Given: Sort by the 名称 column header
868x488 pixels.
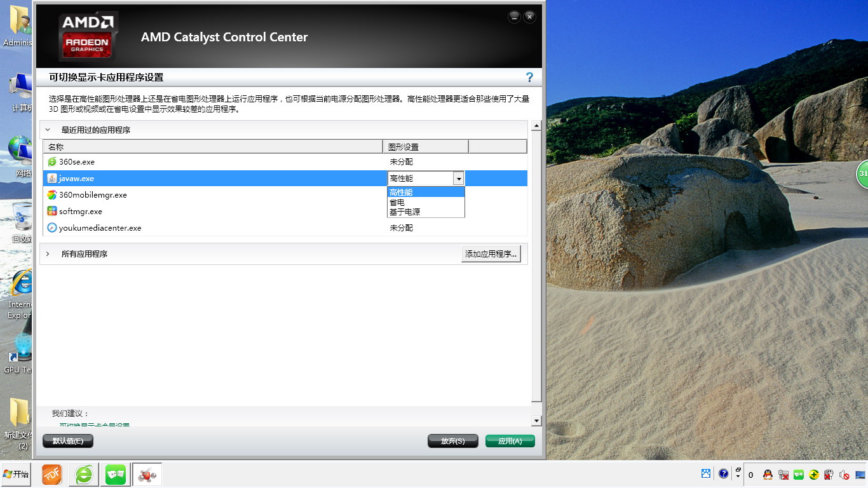Looking at the screenshot, I should [x=213, y=147].
